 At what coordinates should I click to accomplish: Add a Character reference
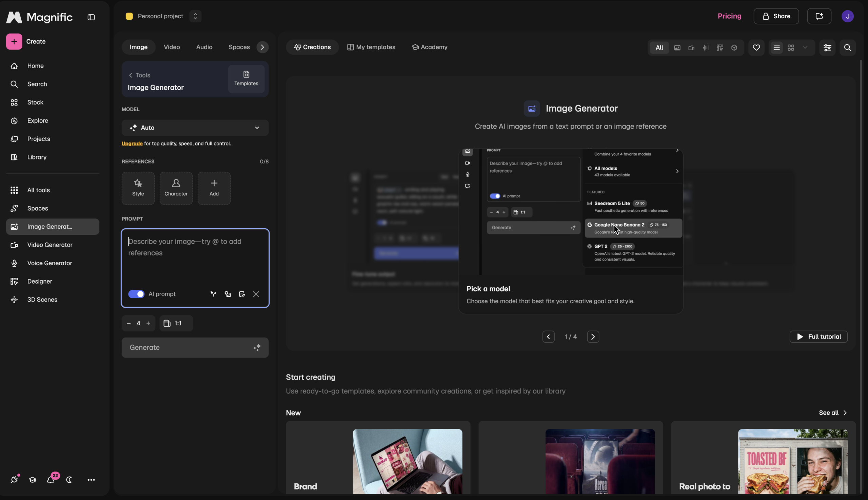point(176,188)
